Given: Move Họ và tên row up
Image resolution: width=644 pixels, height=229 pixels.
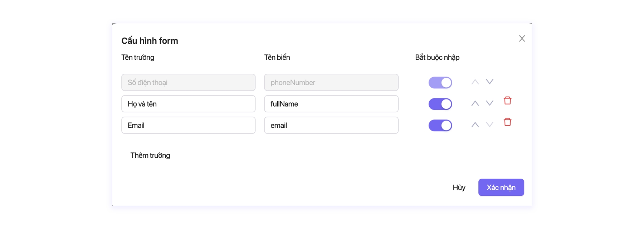Looking at the screenshot, I should (x=475, y=103).
